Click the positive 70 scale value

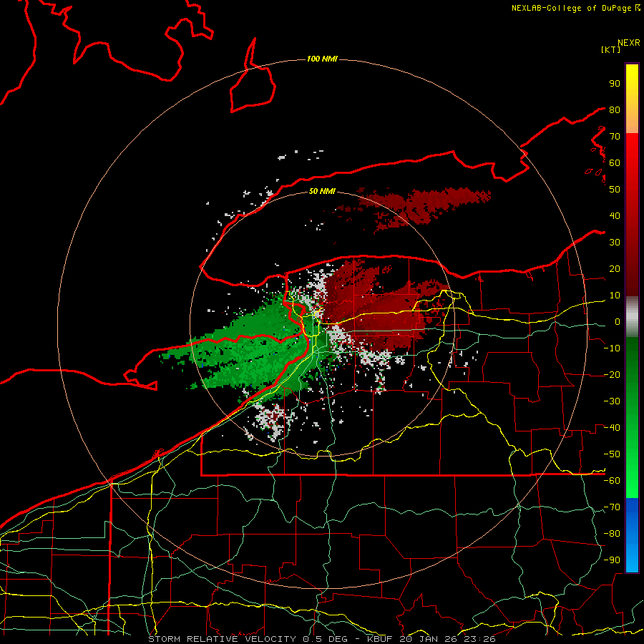(x=615, y=137)
